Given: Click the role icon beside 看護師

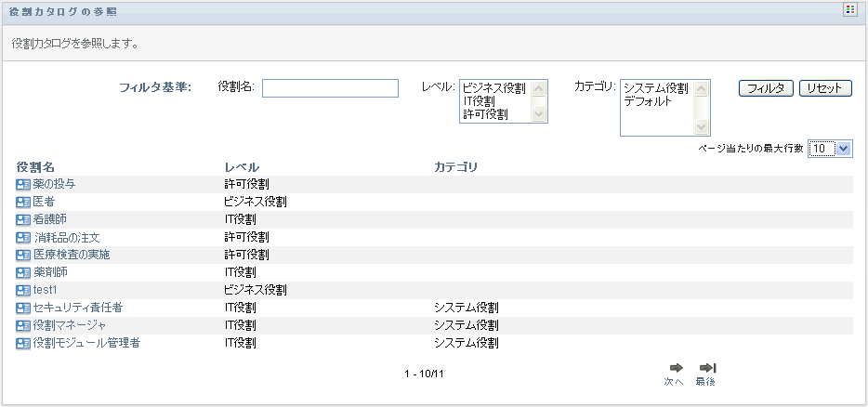Looking at the screenshot, I should coord(23,219).
